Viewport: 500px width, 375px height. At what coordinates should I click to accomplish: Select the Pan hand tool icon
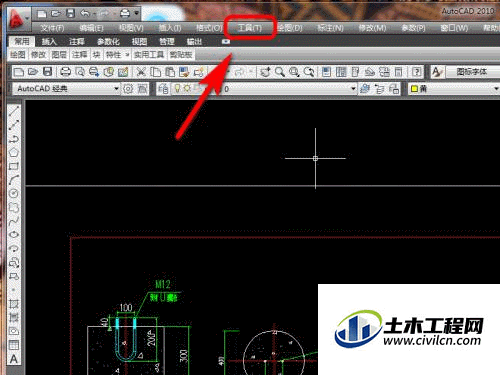click(x=265, y=72)
